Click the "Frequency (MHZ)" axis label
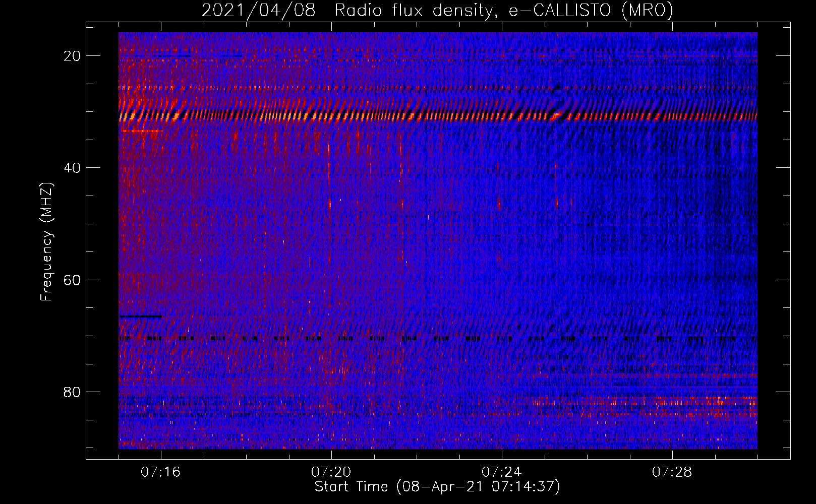Image resolution: width=816 pixels, height=504 pixels. [46, 242]
